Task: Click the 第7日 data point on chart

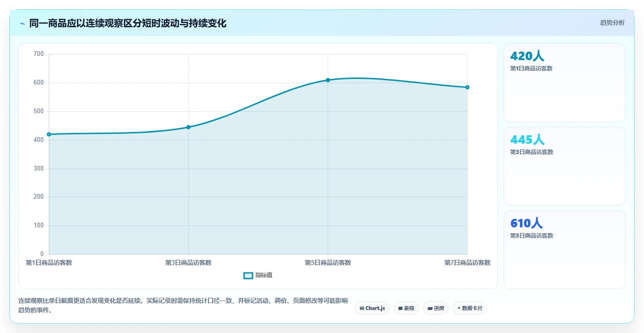Action: [468, 87]
